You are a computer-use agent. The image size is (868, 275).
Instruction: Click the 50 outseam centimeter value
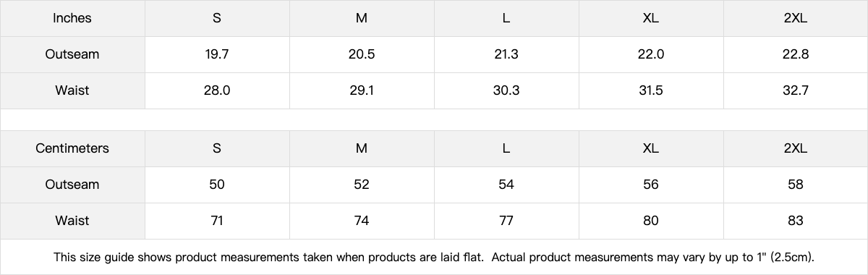217,185
